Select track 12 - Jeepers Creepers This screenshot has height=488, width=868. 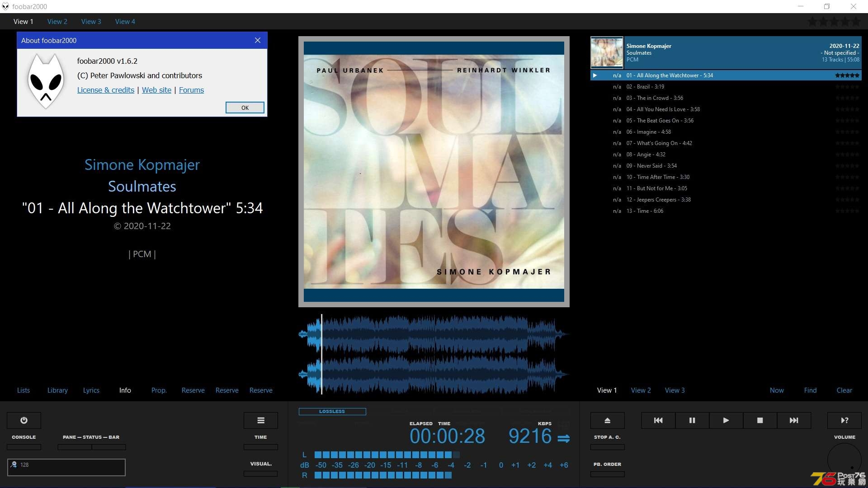[x=726, y=200]
